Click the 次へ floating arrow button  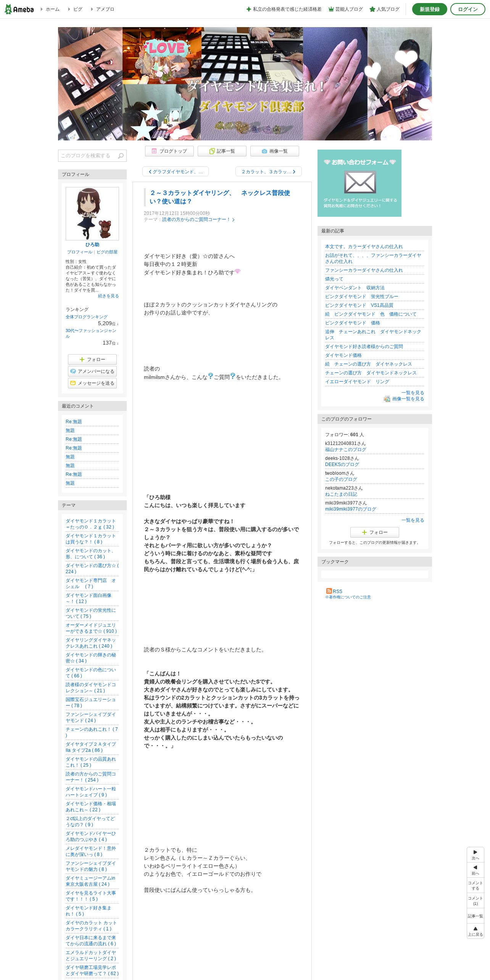pos(475,855)
